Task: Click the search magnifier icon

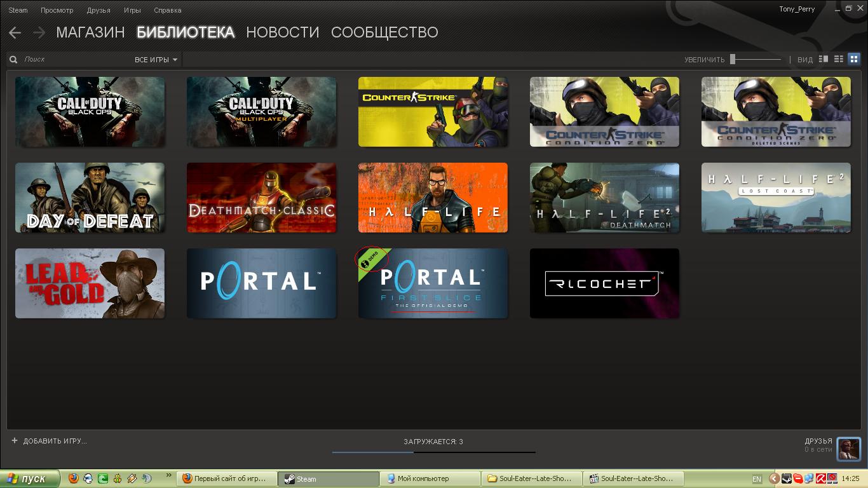Action: point(13,60)
